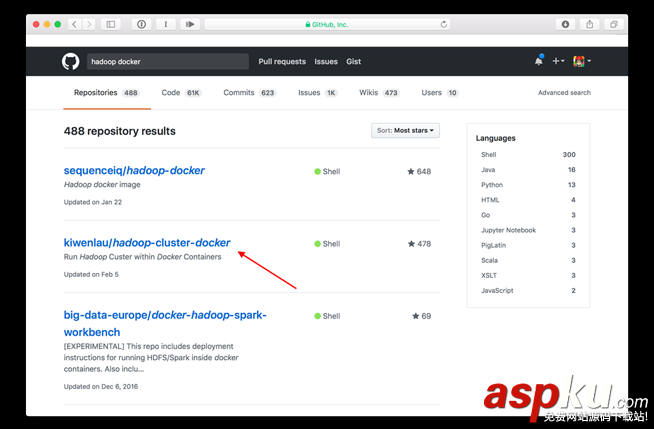Screen dimensions: 654x429
Task: Click the text Updated on Feb 5
Action: pyautogui.click(x=91, y=274)
